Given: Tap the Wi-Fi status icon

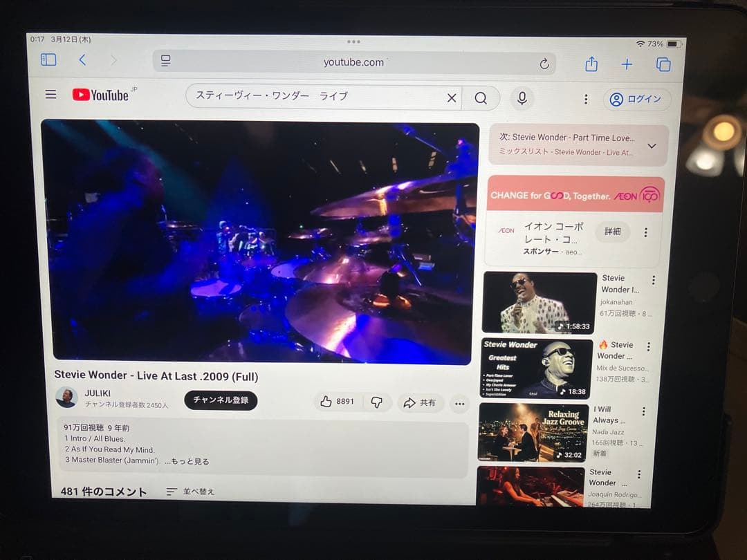Looking at the screenshot, I should coord(640,44).
